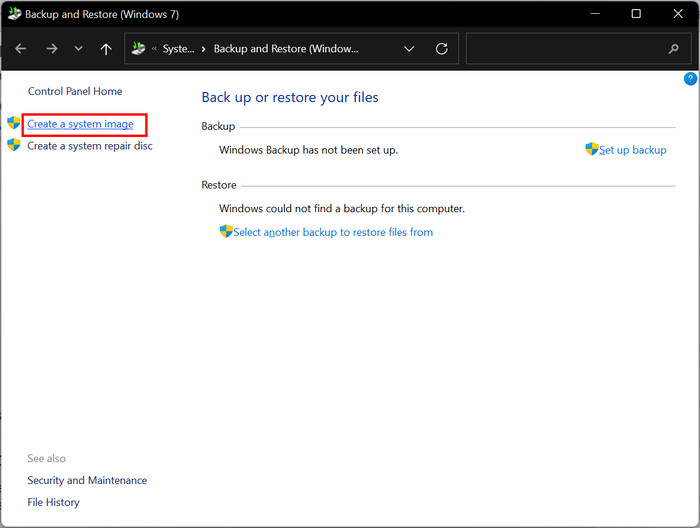Click 'Back up or restore your files' heading
Viewport: 700px width, 528px height.
click(290, 97)
